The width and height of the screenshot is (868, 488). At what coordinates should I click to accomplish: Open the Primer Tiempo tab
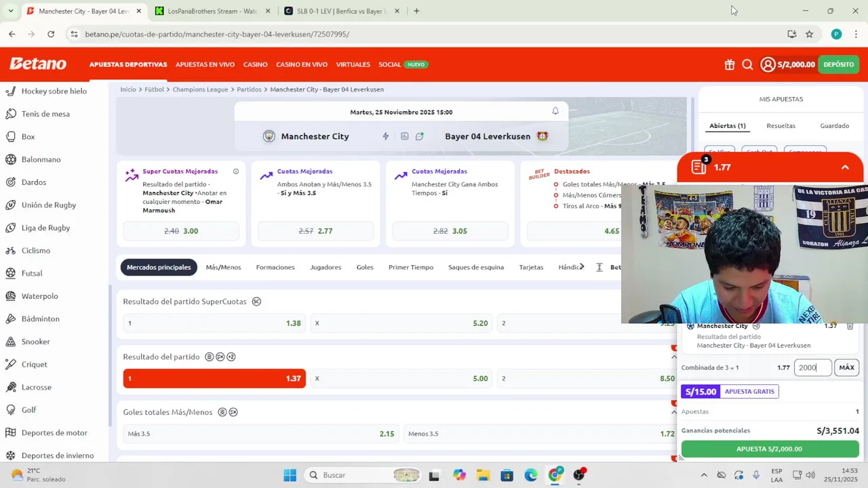coord(411,267)
